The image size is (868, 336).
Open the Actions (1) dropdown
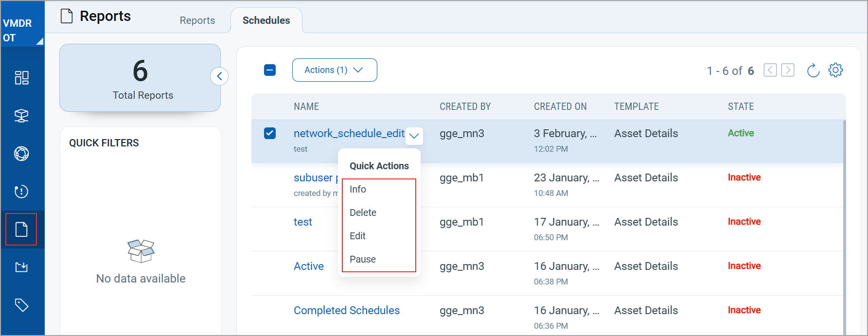[x=335, y=70]
